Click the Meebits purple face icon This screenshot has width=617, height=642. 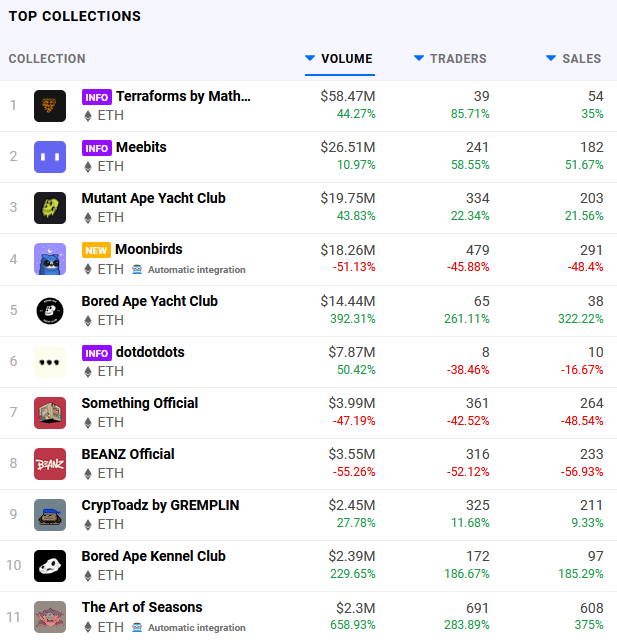click(50, 157)
